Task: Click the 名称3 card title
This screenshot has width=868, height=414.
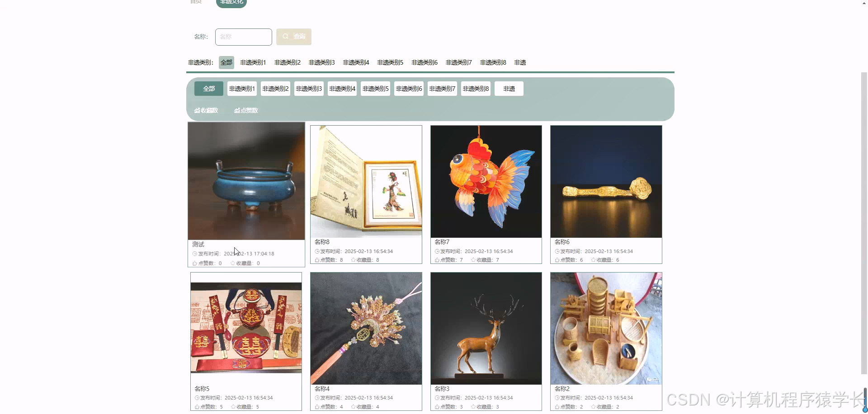Action: (x=442, y=389)
